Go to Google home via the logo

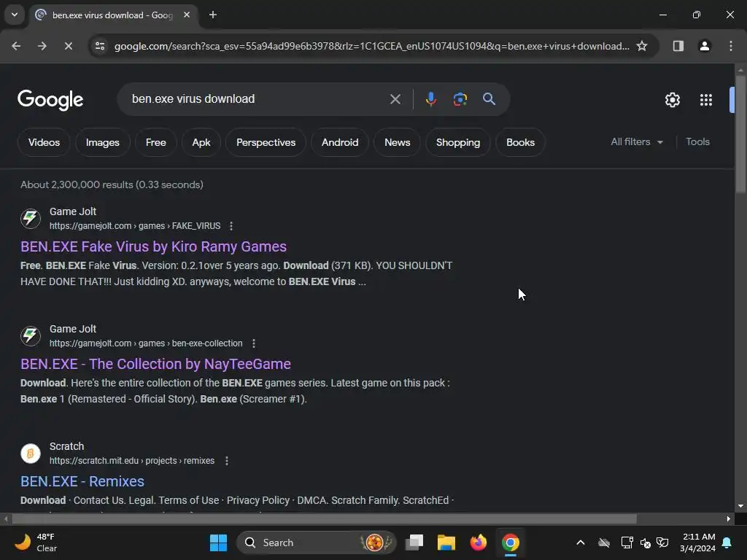pos(50,100)
